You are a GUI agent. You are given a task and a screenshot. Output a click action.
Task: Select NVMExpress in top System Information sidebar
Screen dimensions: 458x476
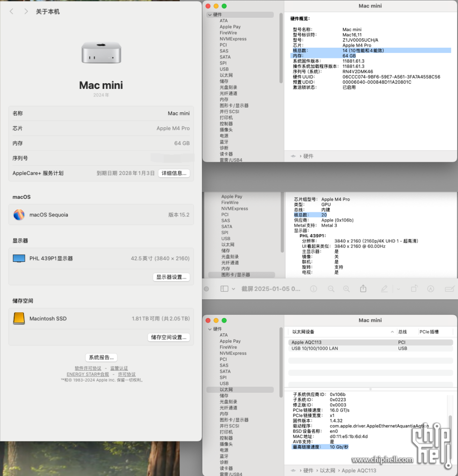click(233, 39)
